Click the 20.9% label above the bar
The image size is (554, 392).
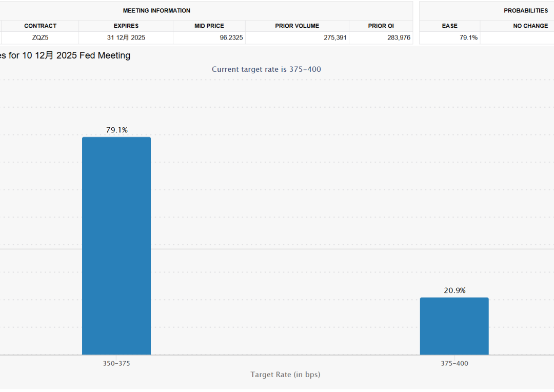coord(454,290)
